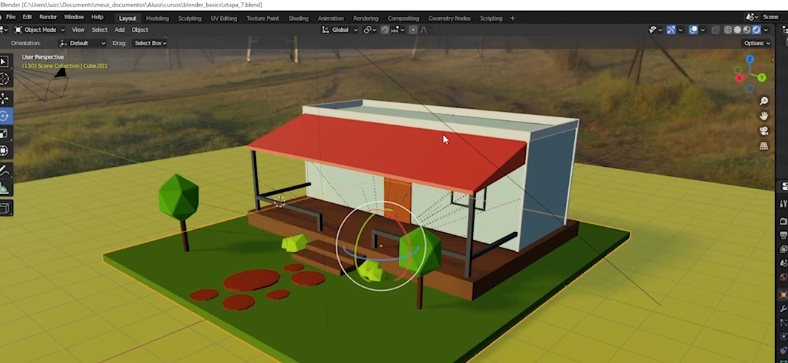Switch to the Shading workspace tab

[299, 18]
